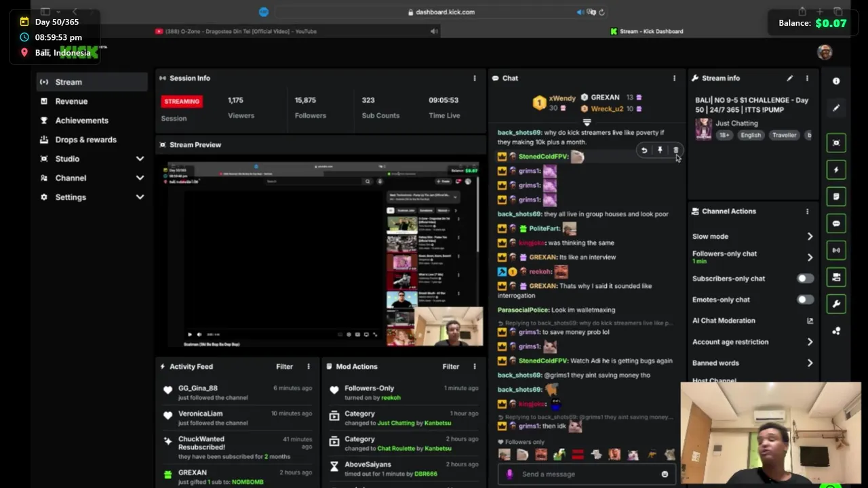
Task: Open Chat Roulette link in Mod Actions
Action: 396,449
